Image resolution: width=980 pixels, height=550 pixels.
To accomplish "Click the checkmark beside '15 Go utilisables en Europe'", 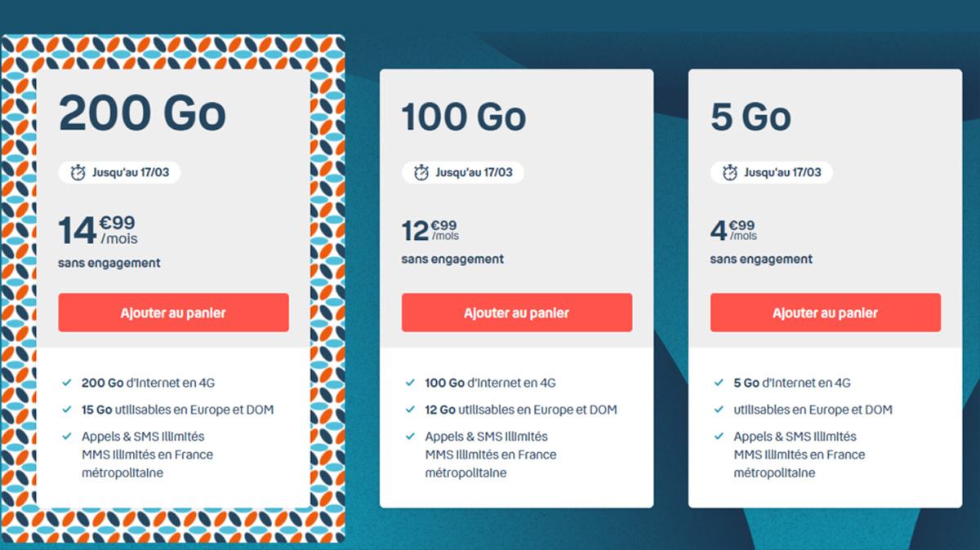I will pyautogui.click(x=66, y=410).
